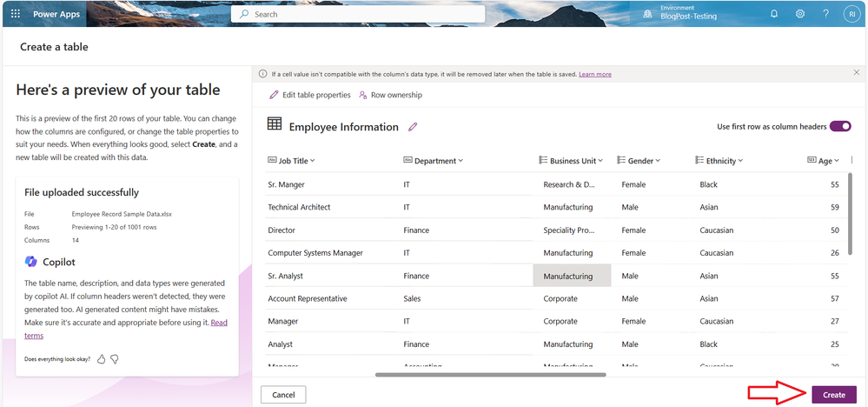Open the notifications bell icon

point(774,15)
